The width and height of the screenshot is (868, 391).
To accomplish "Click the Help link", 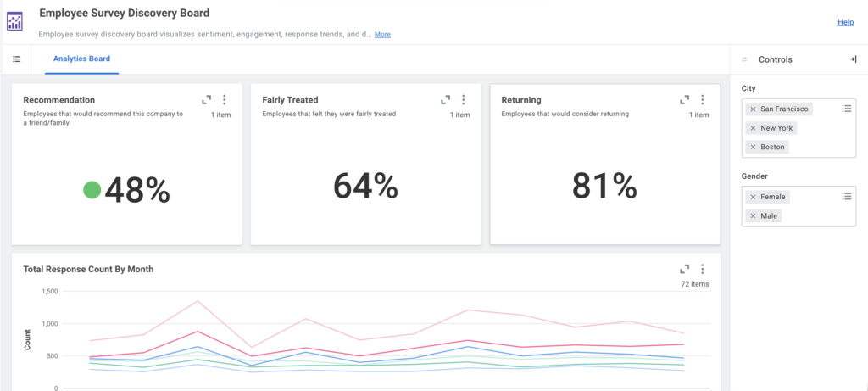I will click(845, 22).
